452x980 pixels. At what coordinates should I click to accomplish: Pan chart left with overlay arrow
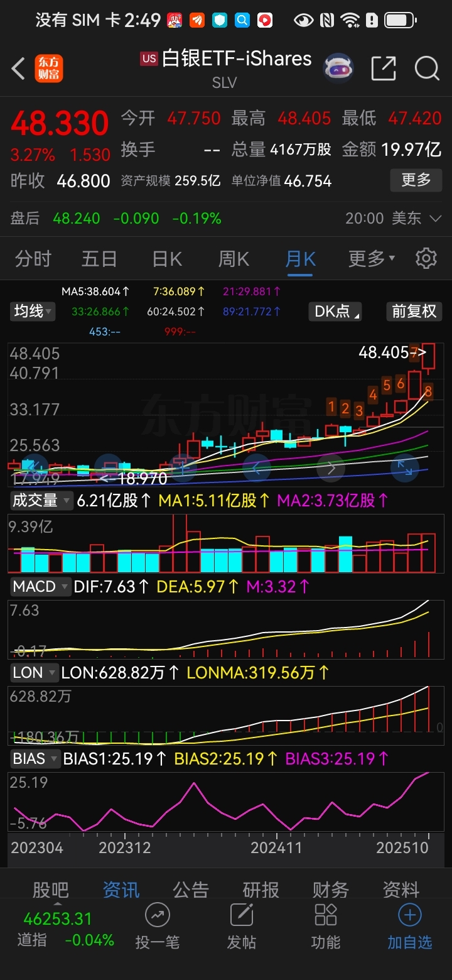256,467
